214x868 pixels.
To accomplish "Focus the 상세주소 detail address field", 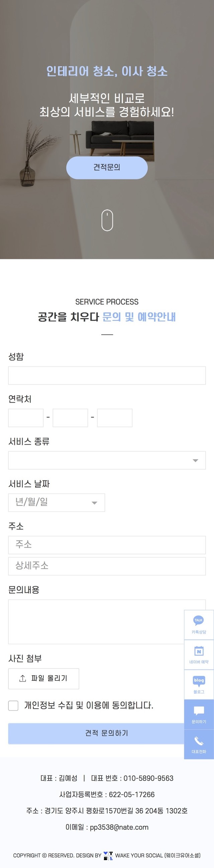I will [x=107, y=566].
